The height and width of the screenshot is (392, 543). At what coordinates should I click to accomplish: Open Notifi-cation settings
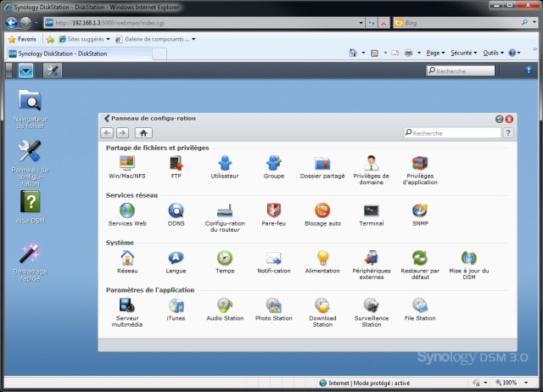(x=273, y=262)
